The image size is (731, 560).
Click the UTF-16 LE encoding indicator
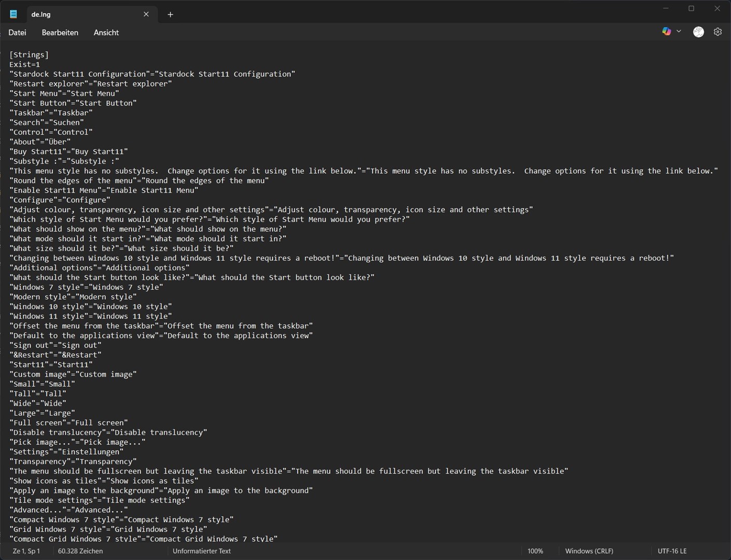coord(672,551)
